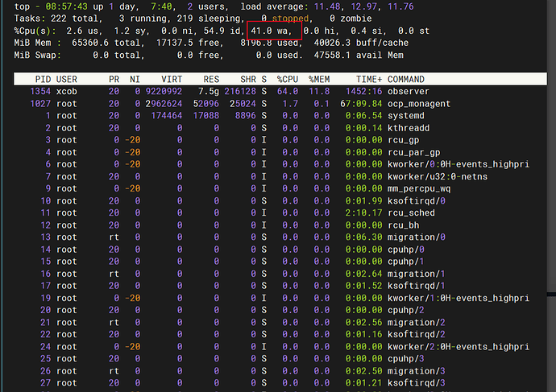Select kworker/0:0H-events_highpri command
This screenshot has height=392, width=556.
(x=458, y=164)
